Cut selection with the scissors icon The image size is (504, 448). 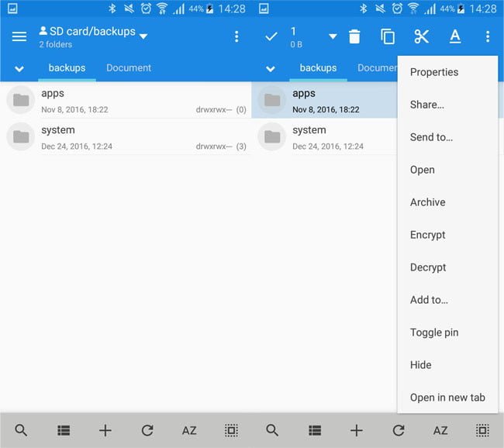[421, 36]
